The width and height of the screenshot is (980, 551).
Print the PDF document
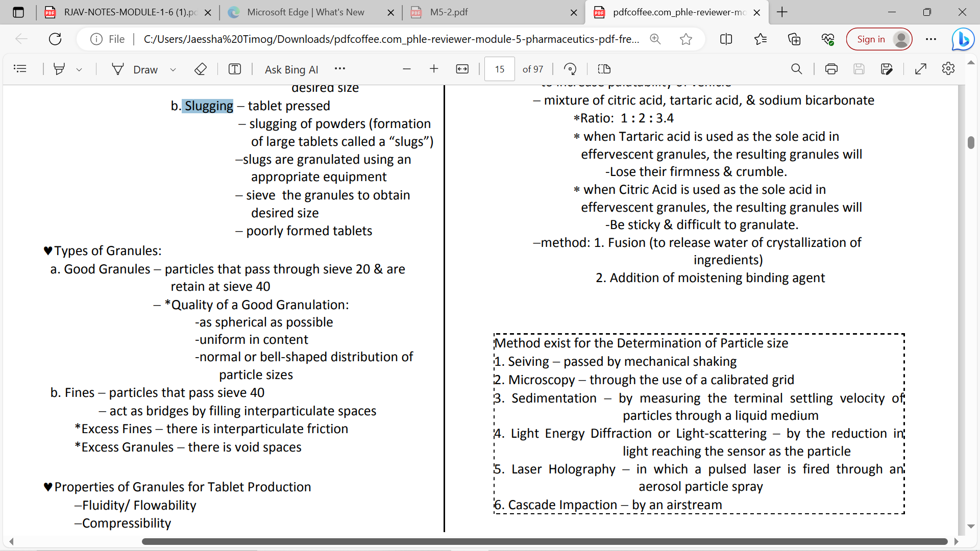[x=831, y=69]
